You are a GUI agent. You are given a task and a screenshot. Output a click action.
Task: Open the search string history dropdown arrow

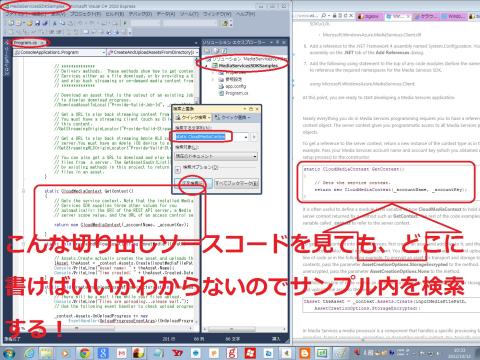[246, 137]
